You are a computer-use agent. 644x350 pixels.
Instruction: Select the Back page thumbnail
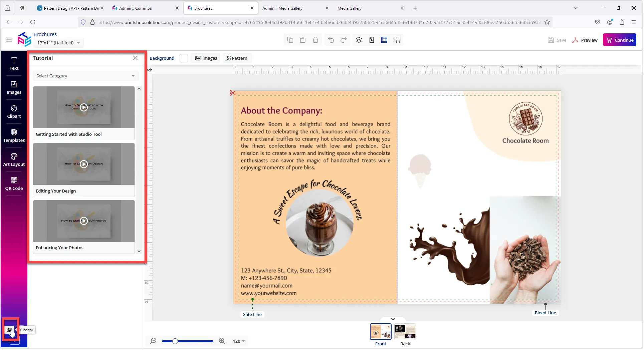[405, 332]
